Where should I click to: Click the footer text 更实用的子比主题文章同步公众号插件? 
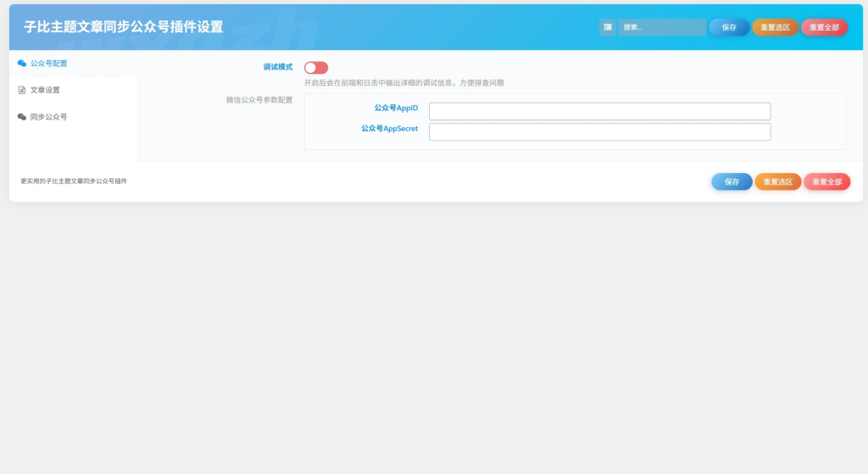tap(74, 181)
